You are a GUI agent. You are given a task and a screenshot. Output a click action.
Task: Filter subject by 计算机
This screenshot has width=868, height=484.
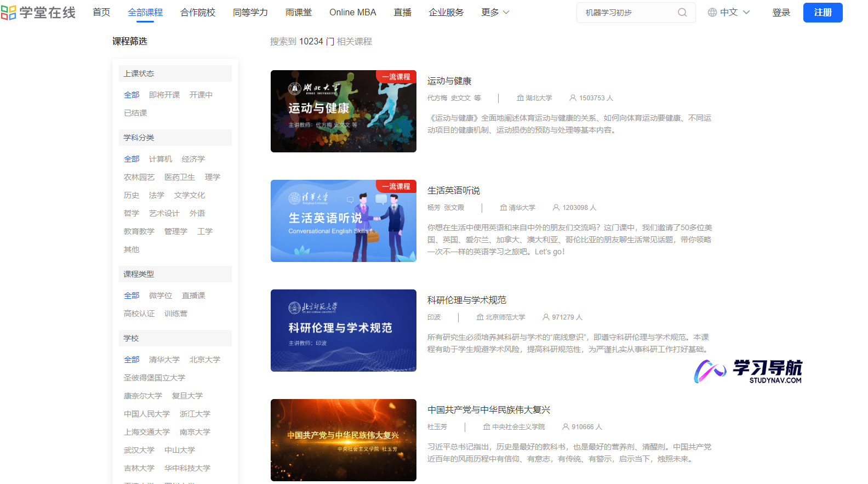(x=161, y=159)
